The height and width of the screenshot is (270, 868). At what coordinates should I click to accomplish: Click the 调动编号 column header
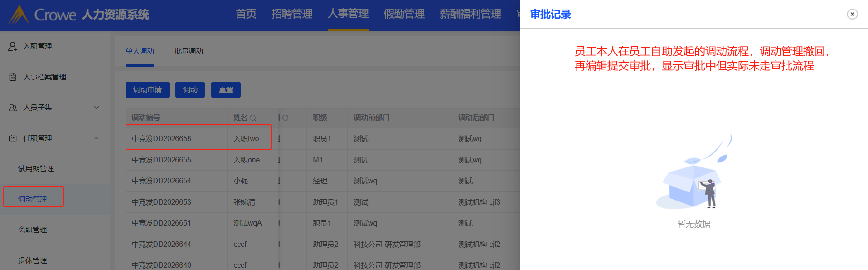coord(146,118)
